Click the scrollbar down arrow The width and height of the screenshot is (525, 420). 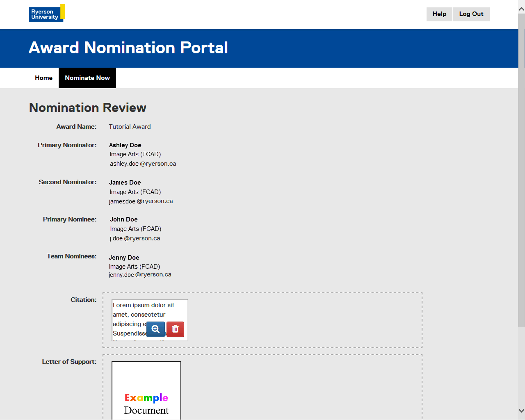(x=521, y=411)
